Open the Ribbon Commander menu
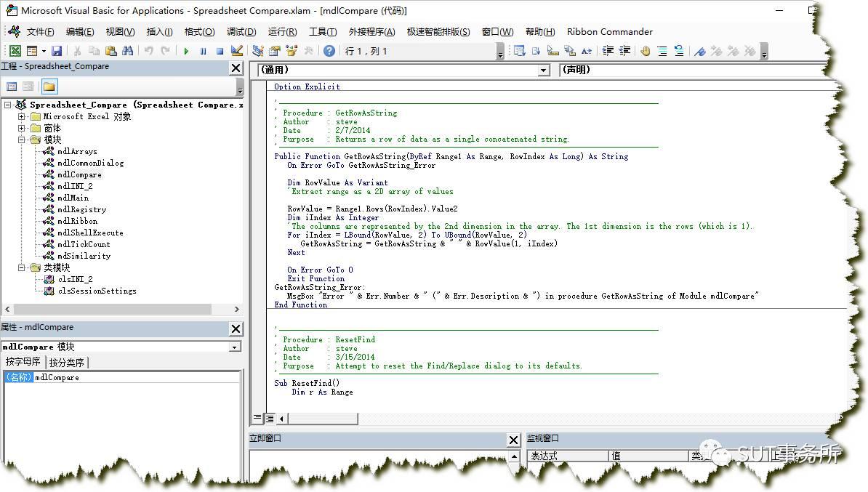 (609, 31)
